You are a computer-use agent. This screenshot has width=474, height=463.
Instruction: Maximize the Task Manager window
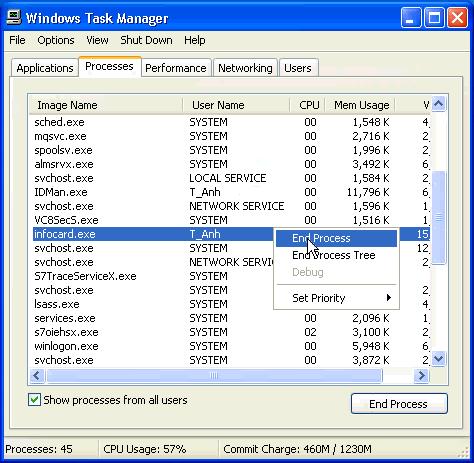pos(434,17)
